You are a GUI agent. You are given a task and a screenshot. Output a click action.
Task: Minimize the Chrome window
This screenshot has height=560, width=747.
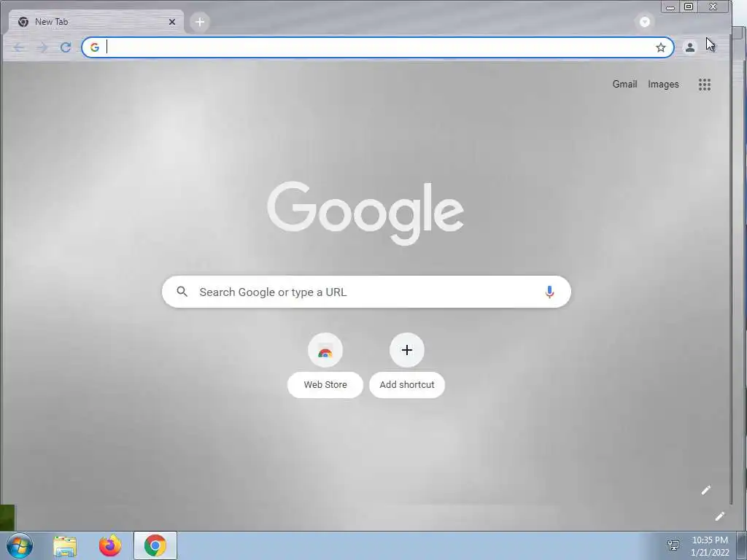click(x=670, y=7)
